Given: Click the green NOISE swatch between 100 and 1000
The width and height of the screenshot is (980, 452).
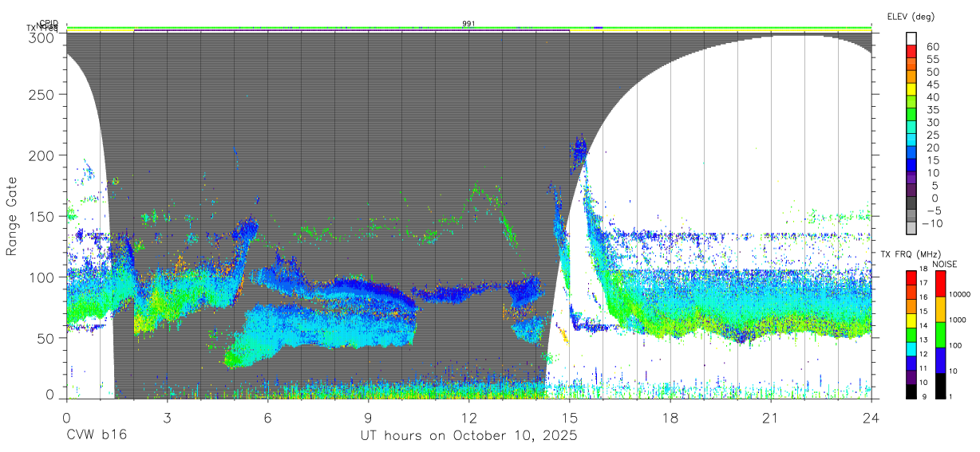Looking at the screenshot, I should [942, 333].
